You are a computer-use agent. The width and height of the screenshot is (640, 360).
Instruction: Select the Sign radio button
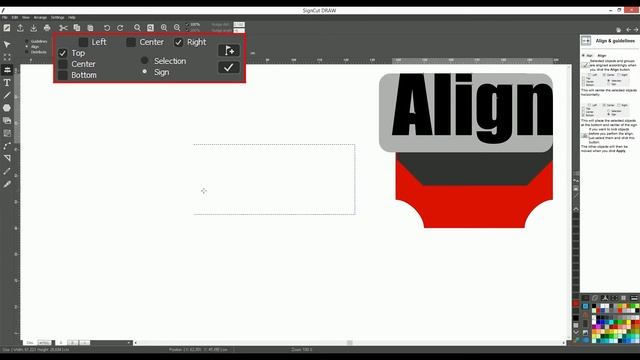click(144, 71)
